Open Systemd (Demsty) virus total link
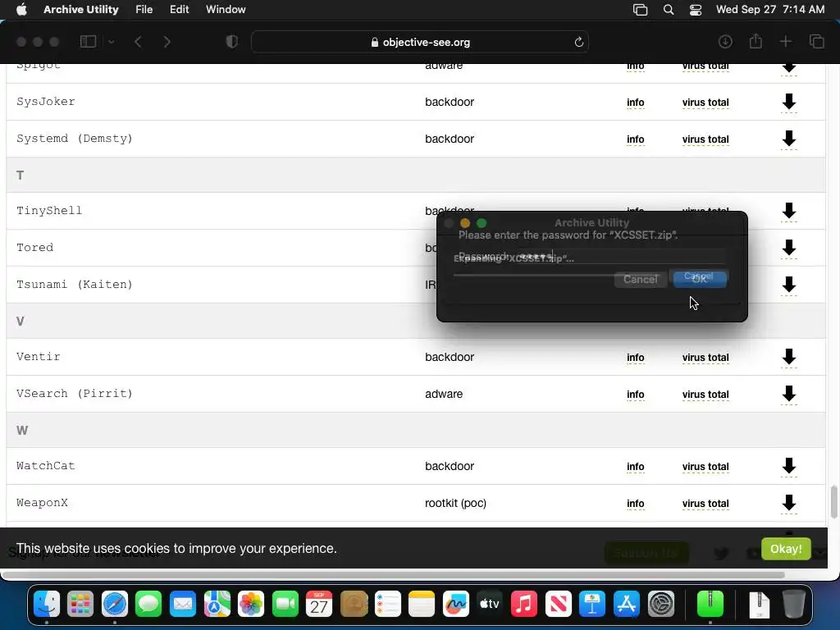This screenshot has height=630, width=840. 705,139
